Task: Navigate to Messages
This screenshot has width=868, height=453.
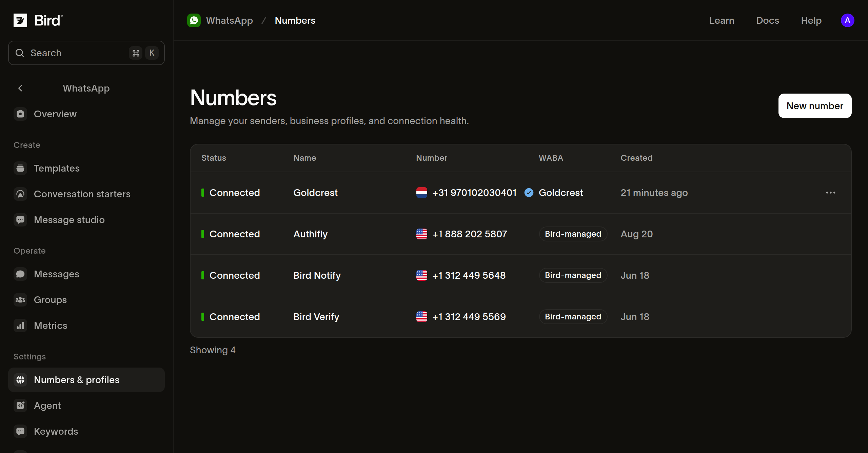Action: pyautogui.click(x=86, y=274)
